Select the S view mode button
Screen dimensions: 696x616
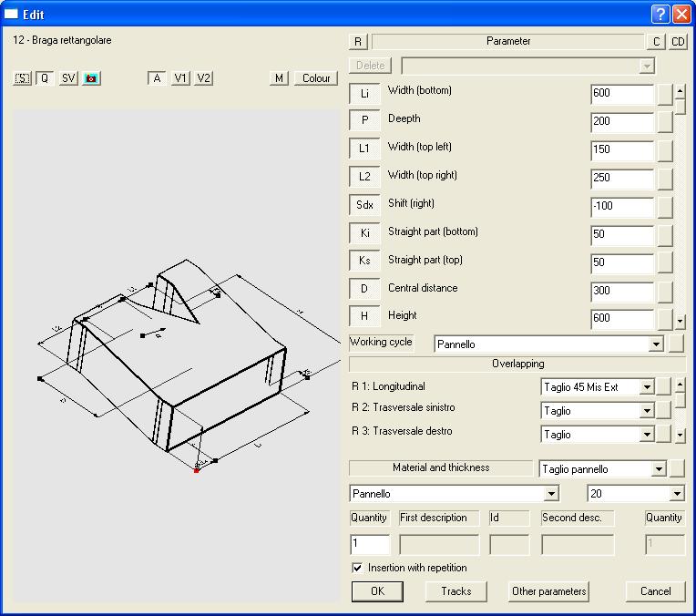coord(22,78)
